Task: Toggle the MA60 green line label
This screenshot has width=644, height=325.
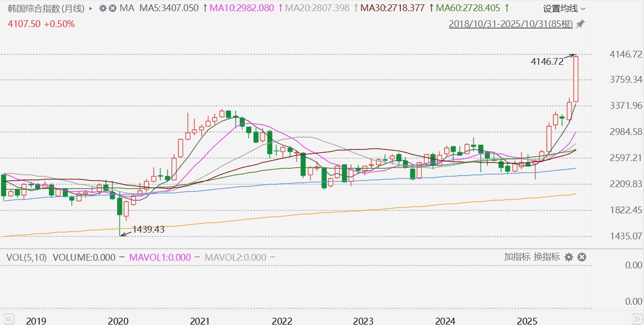Action: click(x=468, y=8)
